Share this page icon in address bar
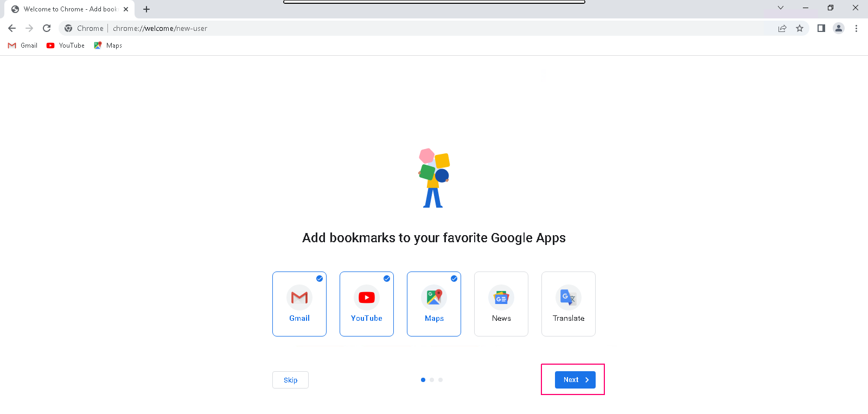Image resolution: width=868 pixels, height=414 pixels. pyautogui.click(x=782, y=28)
